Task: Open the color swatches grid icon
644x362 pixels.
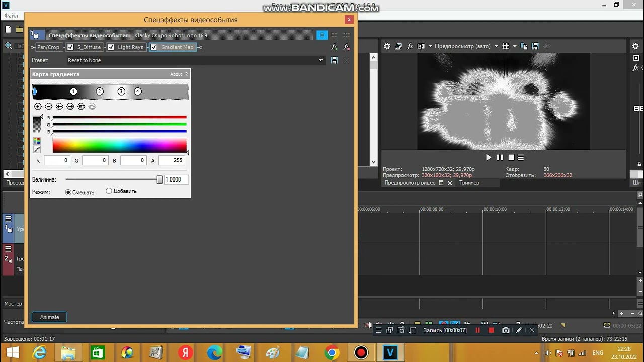Action: tap(37, 141)
